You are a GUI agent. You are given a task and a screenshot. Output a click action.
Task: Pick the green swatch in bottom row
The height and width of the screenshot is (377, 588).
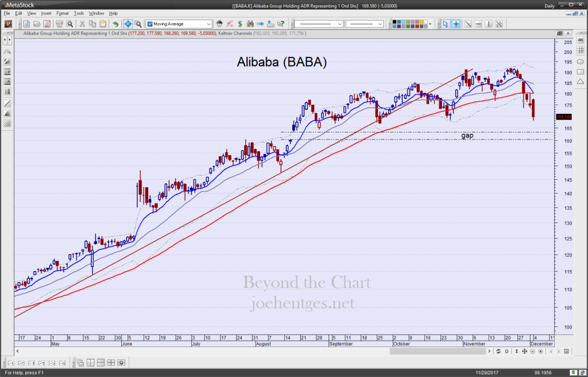coord(408,26)
